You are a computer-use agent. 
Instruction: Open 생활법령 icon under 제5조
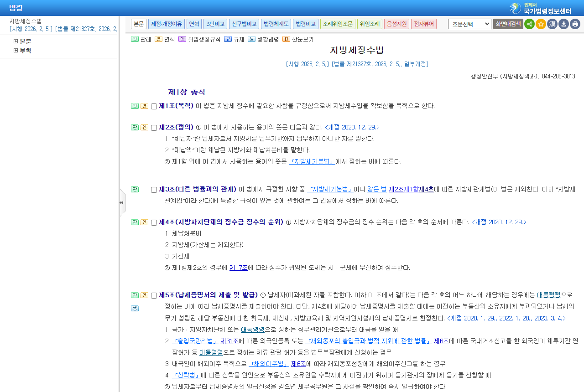coord(135,308)
